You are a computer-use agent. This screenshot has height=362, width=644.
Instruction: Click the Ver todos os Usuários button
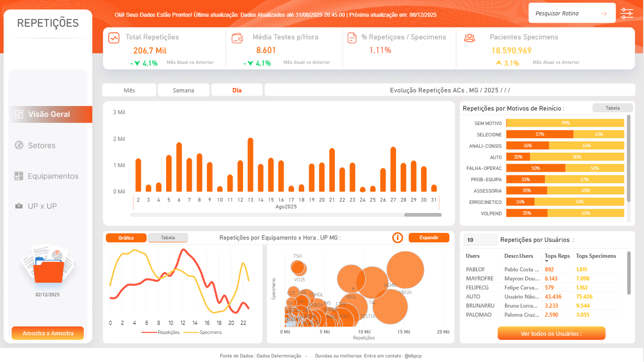click(551, 333)
